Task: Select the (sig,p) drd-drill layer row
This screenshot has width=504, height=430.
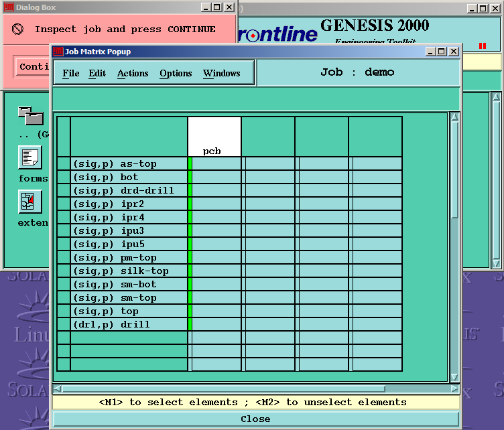Action: point(129,191)
